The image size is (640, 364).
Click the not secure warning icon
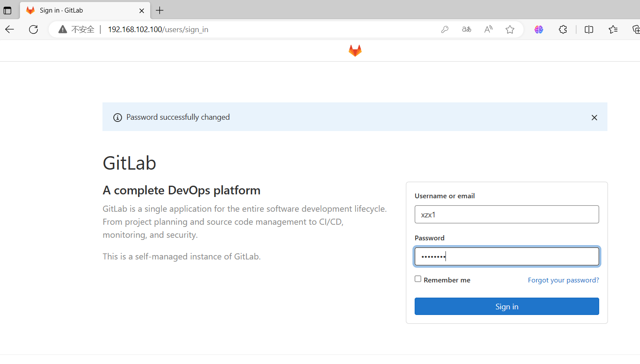[x=63, y=29]
